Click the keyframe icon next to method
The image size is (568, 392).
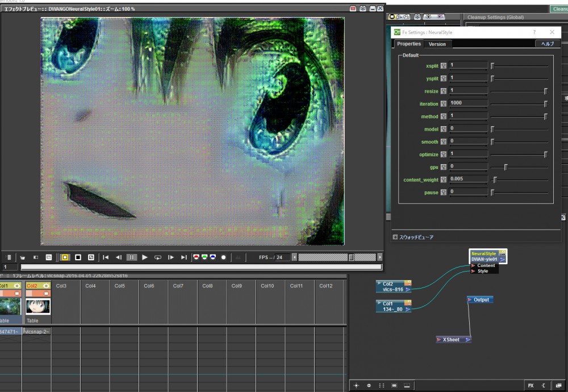444,116
